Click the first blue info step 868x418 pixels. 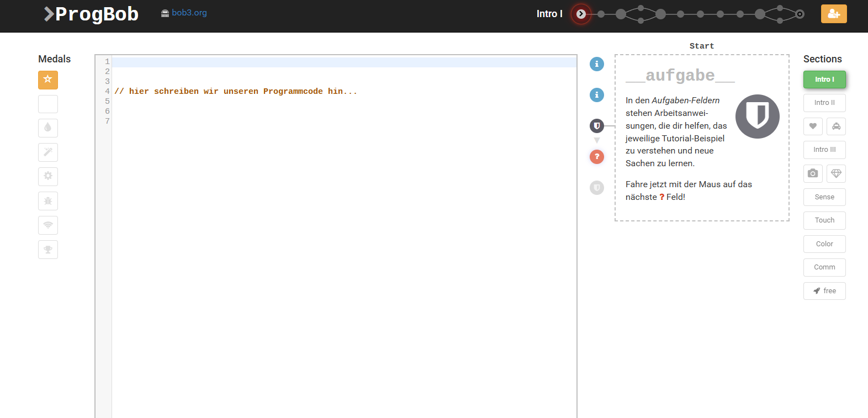tap(596, 64)
